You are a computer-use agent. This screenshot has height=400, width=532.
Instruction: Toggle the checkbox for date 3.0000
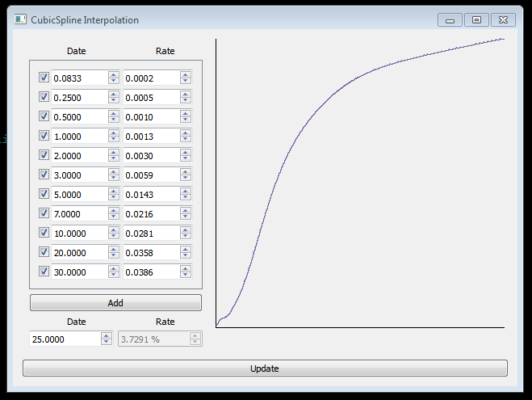coord(44,175)
